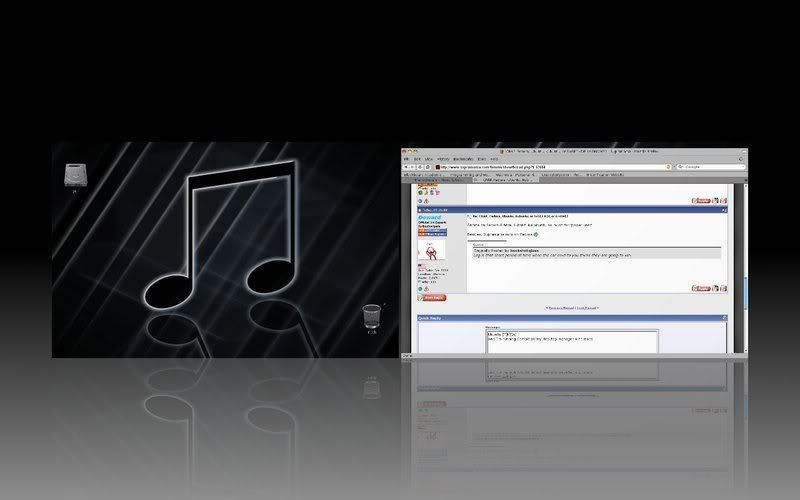This screenshot has height=500, width=800.
Task: Click the report post triangle icon under Dorward's info
Action: point(427,289)
